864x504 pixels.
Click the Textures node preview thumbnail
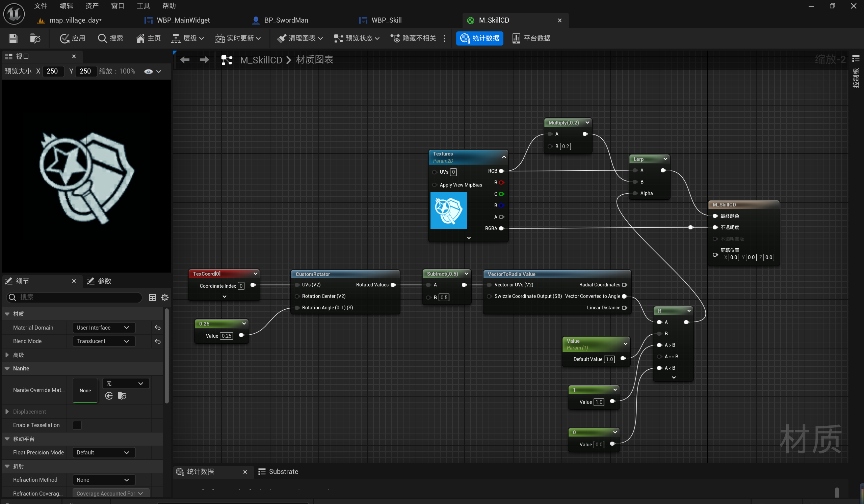448,211
